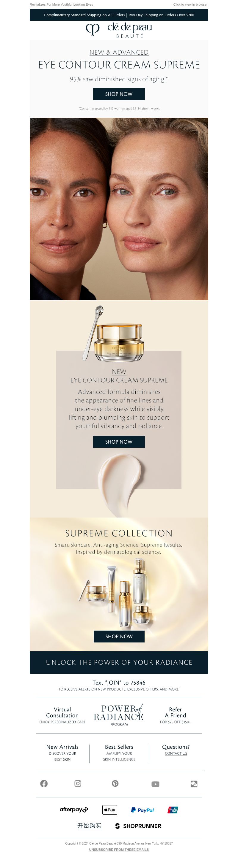Click the PayPal logo
Image resolution: width=238 pixels, height=868 pixels.
click(143, 810)
